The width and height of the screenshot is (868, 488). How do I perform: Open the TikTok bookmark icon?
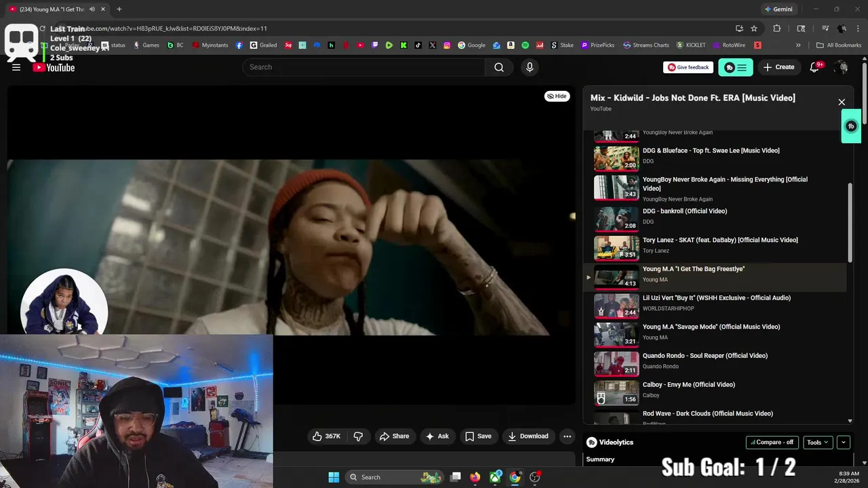coord(418,45)
